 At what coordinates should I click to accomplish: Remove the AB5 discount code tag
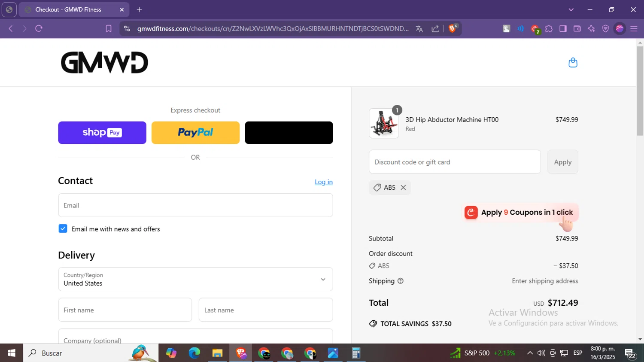tap(403, 187)
